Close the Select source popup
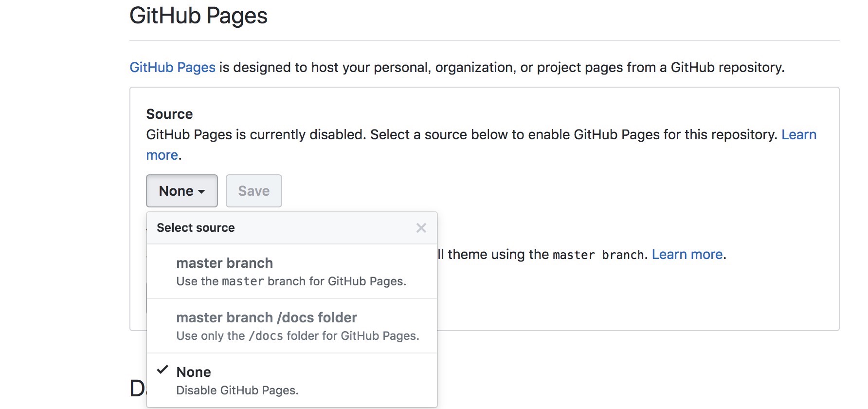The image size is (868, 409). [421, 228]
